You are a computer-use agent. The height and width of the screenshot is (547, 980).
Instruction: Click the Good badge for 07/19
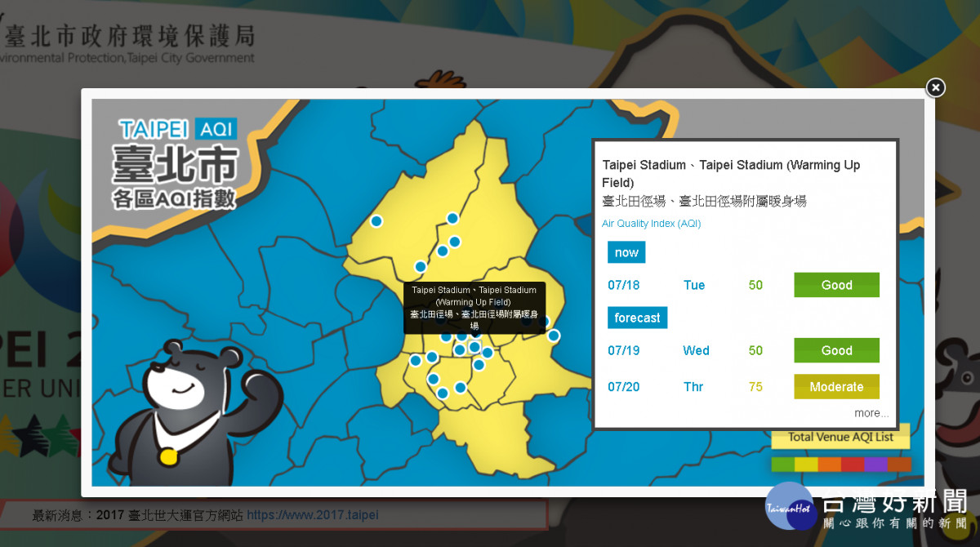[x=836, y=350]
